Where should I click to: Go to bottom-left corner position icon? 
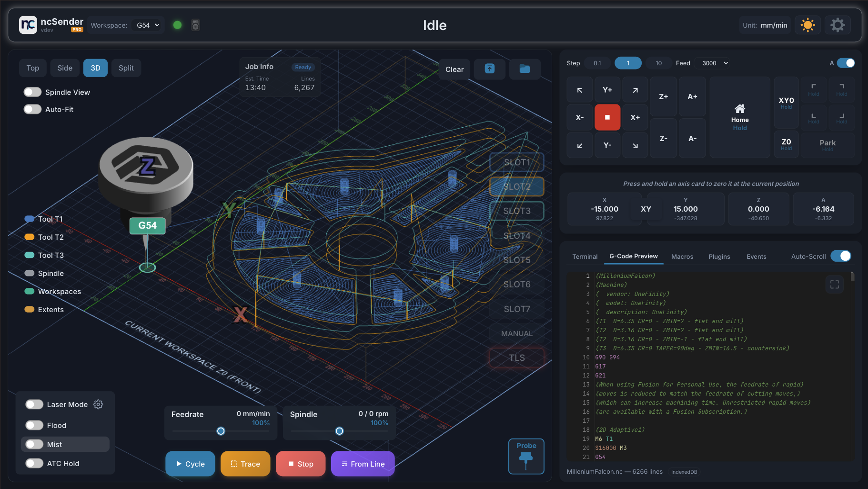click(814, 117)
